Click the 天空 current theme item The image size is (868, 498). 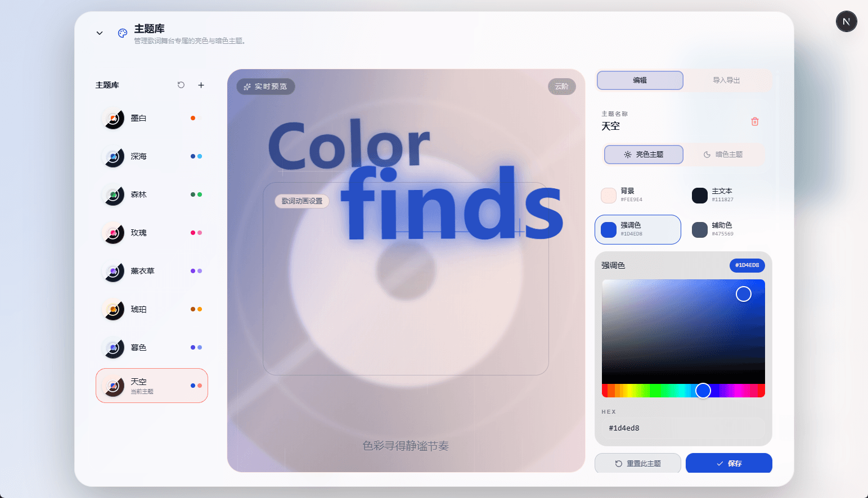(152, 386)
